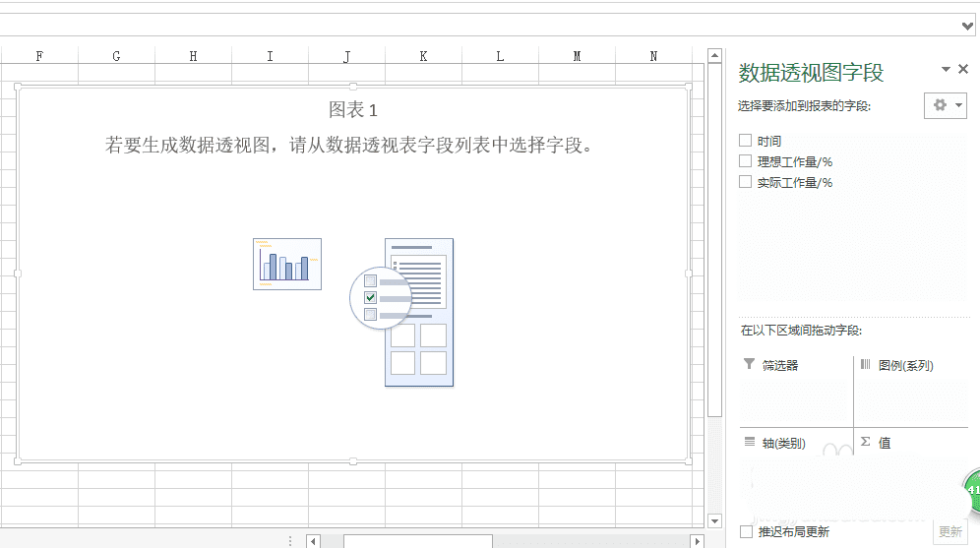
Task: Select column N header
Action: pos(653,56)
